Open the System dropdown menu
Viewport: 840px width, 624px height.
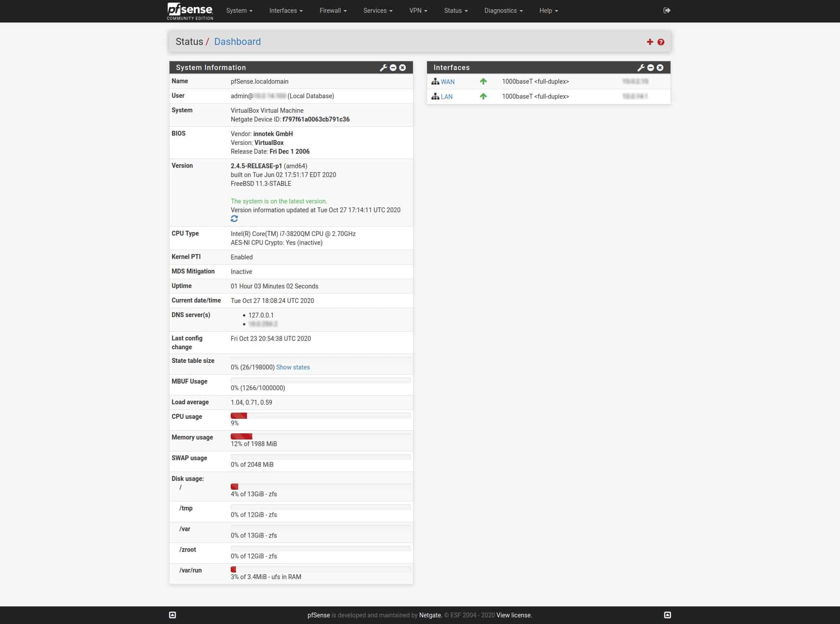pos(239,11)
